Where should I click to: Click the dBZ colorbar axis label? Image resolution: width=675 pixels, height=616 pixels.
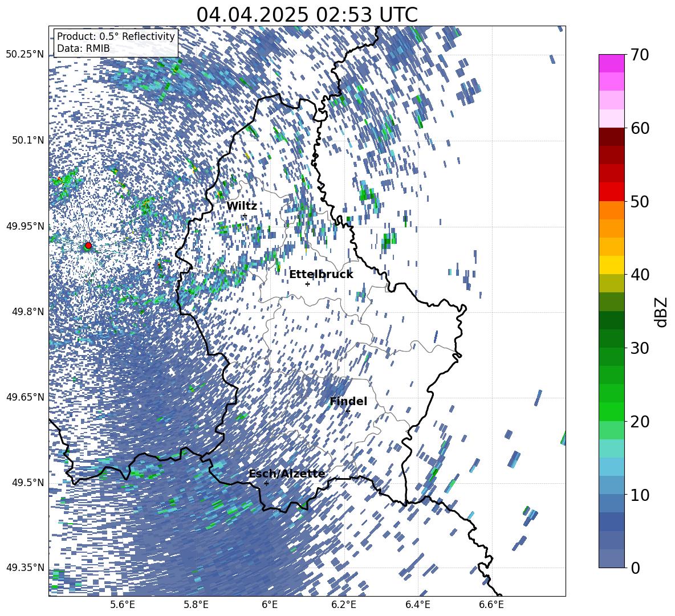click(x=662, y=312)
